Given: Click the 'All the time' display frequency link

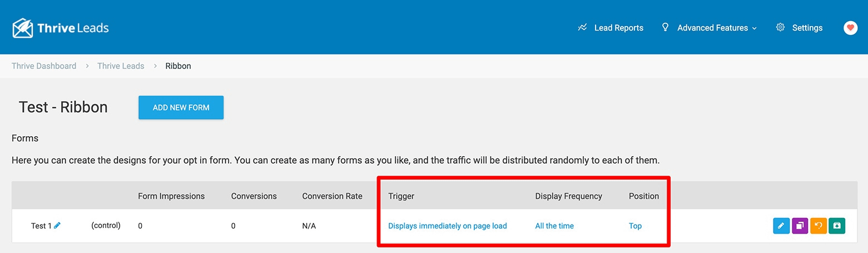Looking at the screenshot, I should pyautogui.click(x=554, y=226).
